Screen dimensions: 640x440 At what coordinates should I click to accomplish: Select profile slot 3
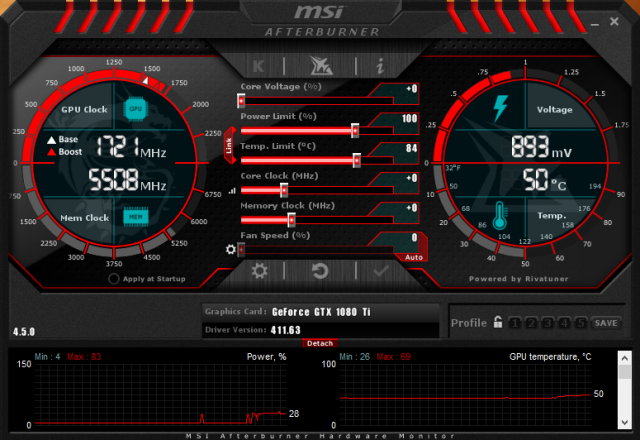[x=548, y=323]
